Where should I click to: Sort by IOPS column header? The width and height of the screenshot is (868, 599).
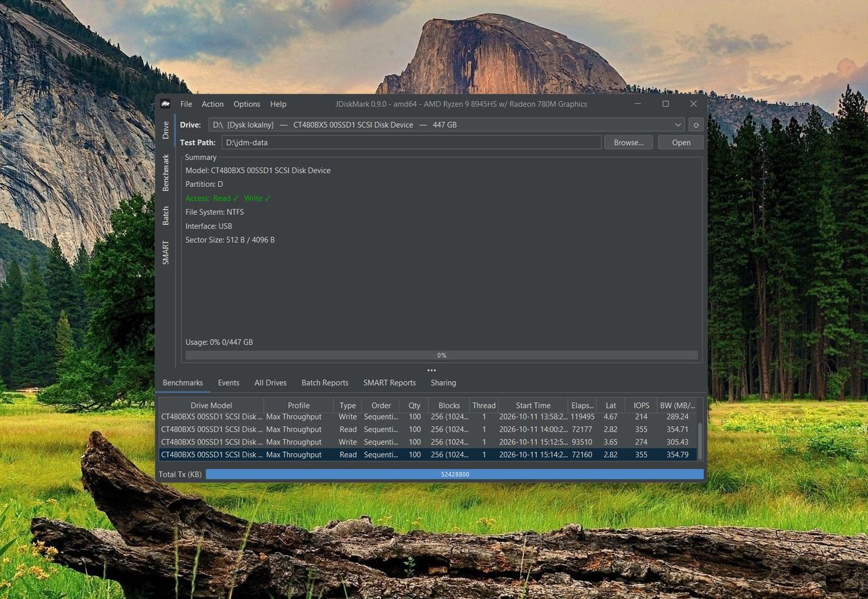641,405
